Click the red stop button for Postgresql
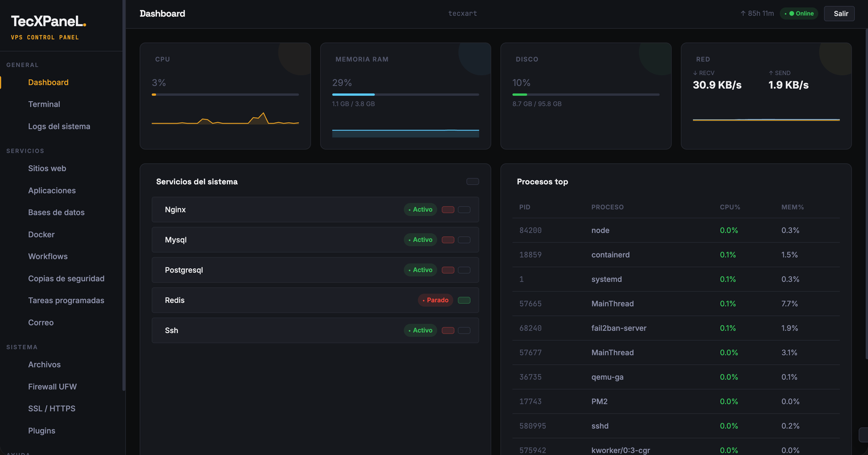This screenshot has height=455, width=868. (x=448, y=270)
